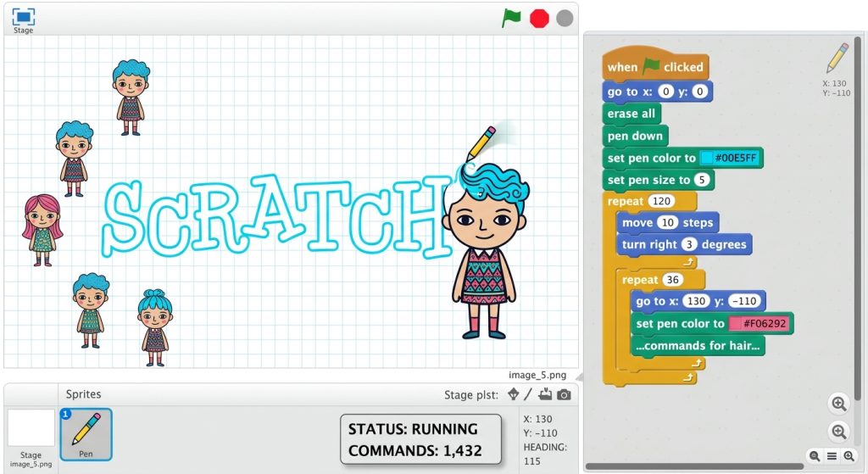Viewport: 868px width, 474px height.
Task: Click the ≡ reset zoom button
Action: [x=832, y=455]
